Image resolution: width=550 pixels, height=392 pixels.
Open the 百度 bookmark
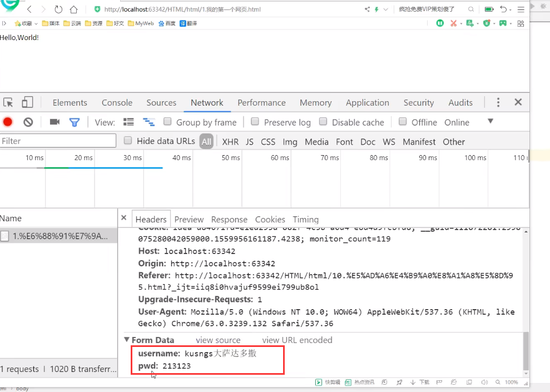[x=167, y=23]
